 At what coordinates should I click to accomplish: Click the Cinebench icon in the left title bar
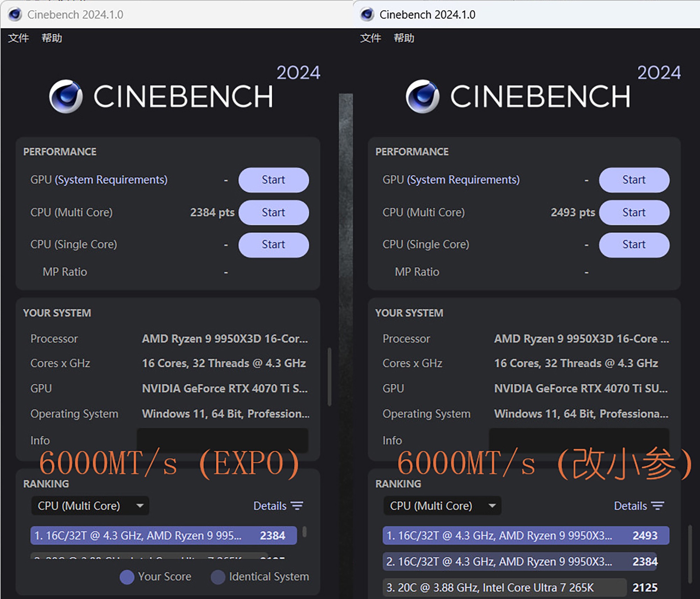click(x=15, y=15)
